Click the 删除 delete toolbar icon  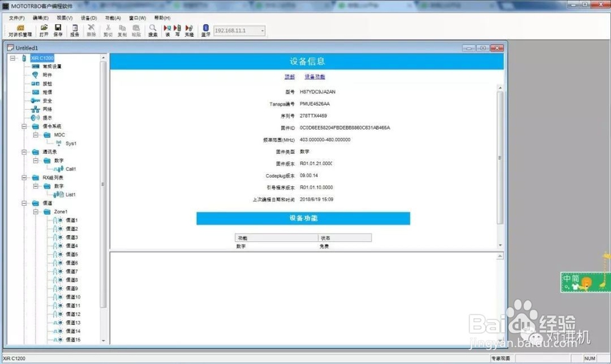(91, 31)
